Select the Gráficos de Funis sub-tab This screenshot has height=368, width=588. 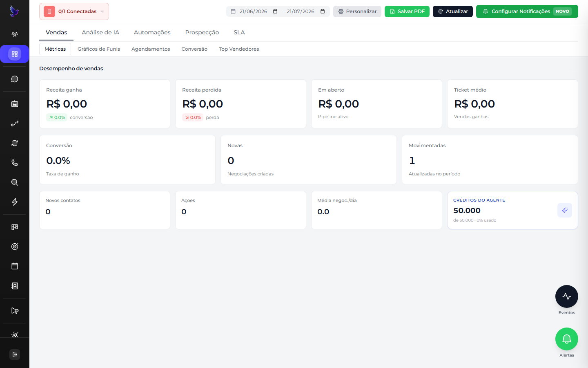[x=99, y=49]
